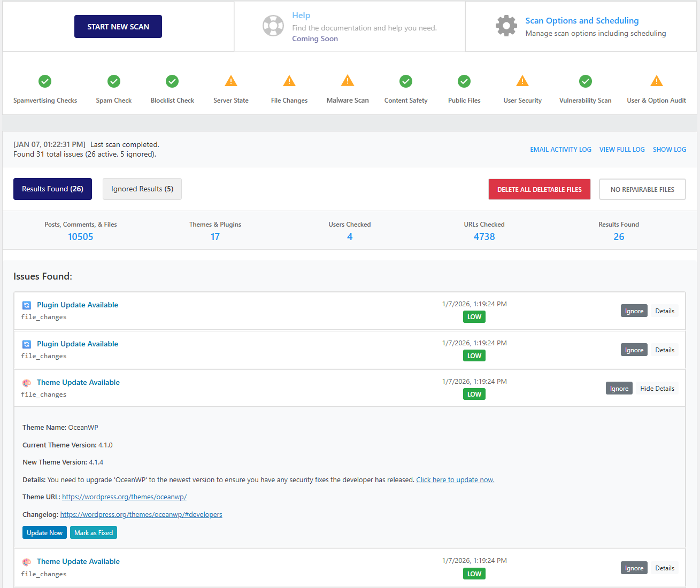Ignore the first Plugin Update Available issue
This screenshot has height=588, width=700.
(x=634, y=311)
